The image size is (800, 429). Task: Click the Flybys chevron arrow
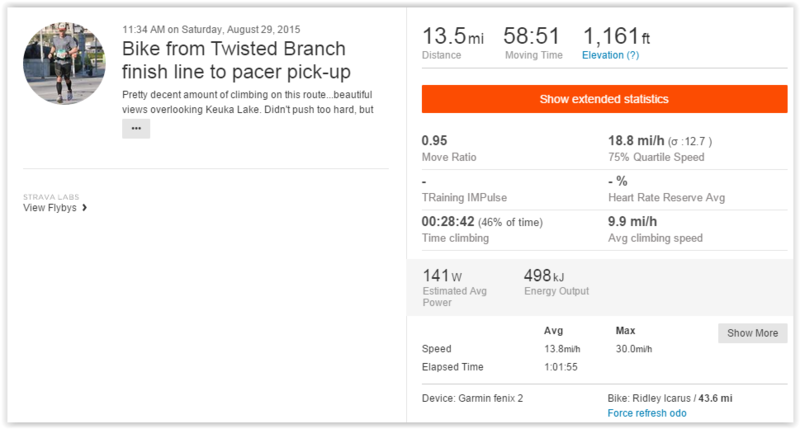coord(85,208)
